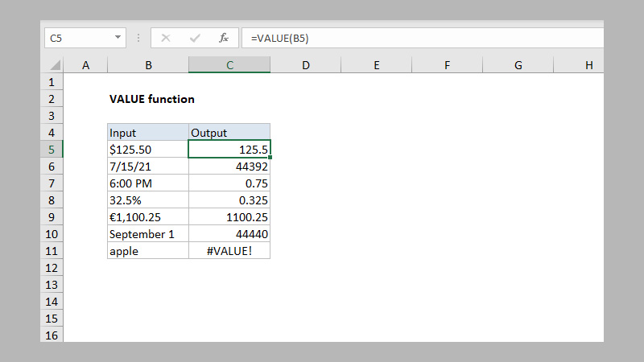Click the cell containing #VALUE! error
Screen dimensions: 644x362
tap(229, 251)
